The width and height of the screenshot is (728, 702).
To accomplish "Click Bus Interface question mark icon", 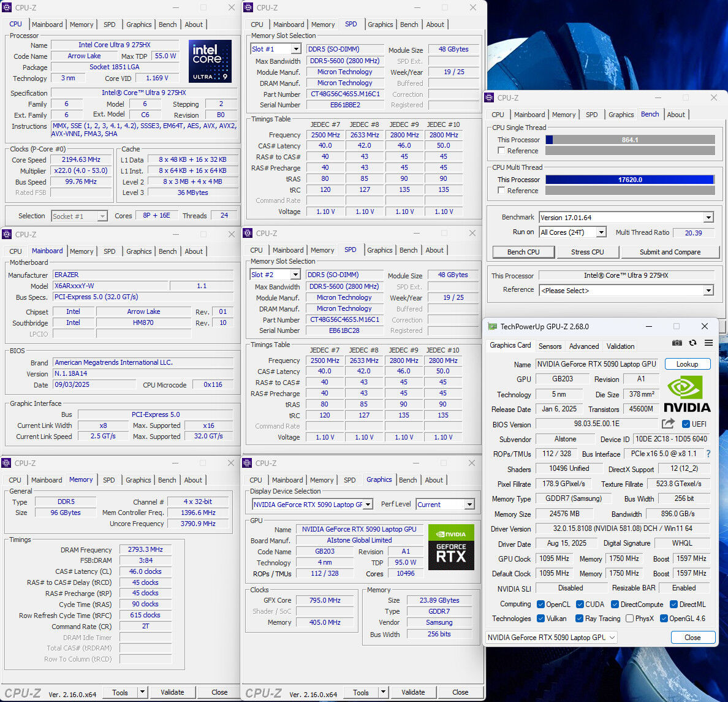I will (x=708, y=454).
